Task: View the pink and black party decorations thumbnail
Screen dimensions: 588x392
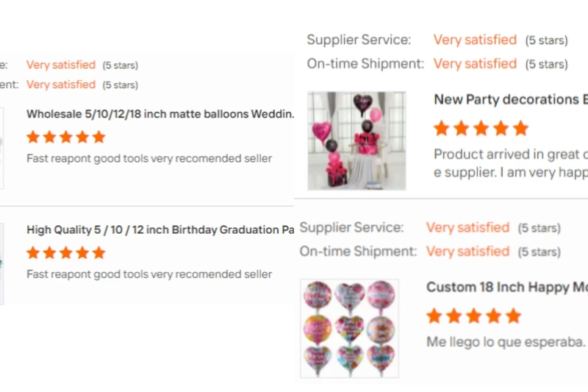Action: pos(356,140)
